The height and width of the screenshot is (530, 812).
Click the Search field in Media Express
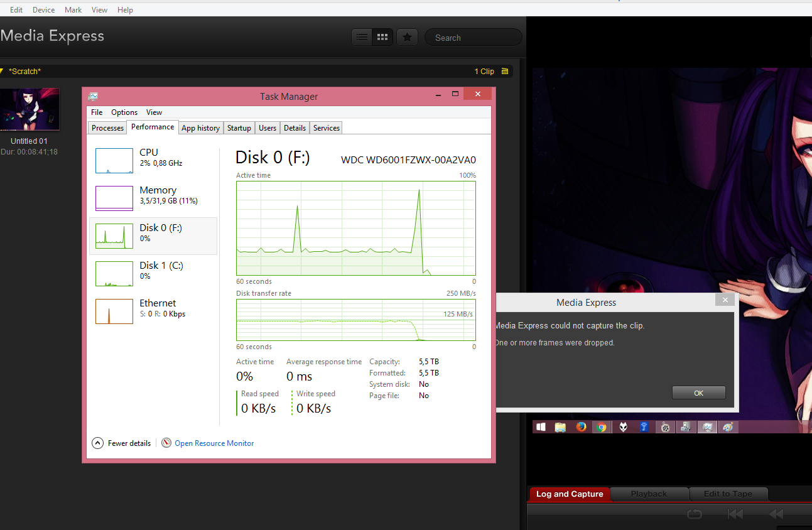point(473,38)
